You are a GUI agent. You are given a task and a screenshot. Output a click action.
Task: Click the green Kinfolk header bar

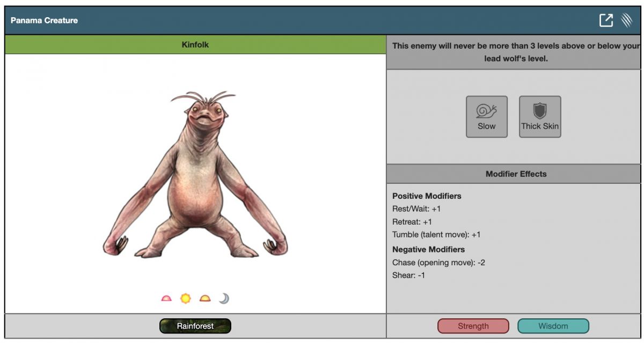pos(195,45)
